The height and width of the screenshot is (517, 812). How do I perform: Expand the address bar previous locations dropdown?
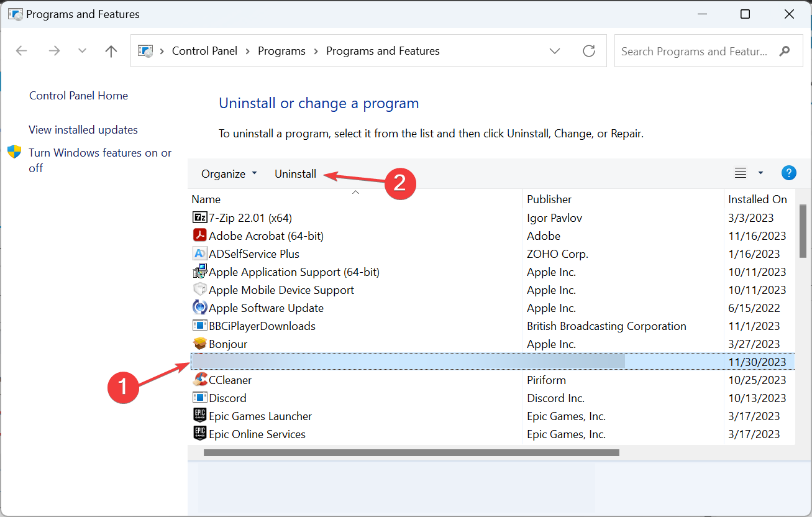(555, 51)
